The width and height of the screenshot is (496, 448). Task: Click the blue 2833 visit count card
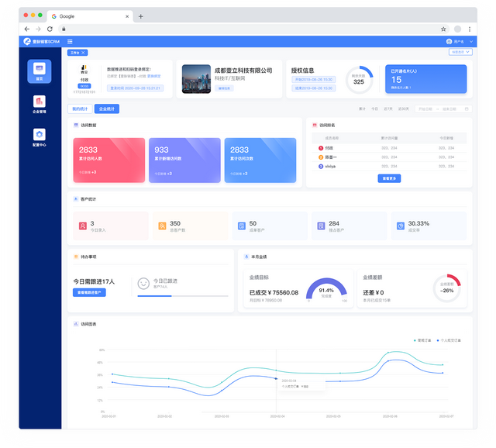point(260,160)
